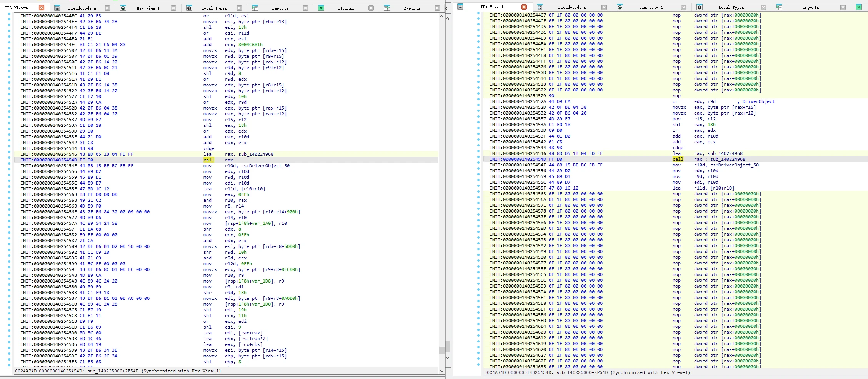The width and height of the screenshot is (868, 379).
Task: Open Pseudocode-A tab in right window
Action: (x=572, y=7)
